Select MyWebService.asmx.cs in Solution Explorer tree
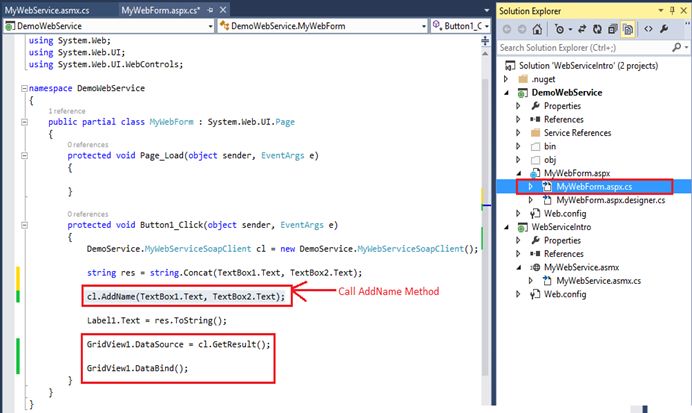Viewport: 692px width, 413px height. tap(598, 281)
